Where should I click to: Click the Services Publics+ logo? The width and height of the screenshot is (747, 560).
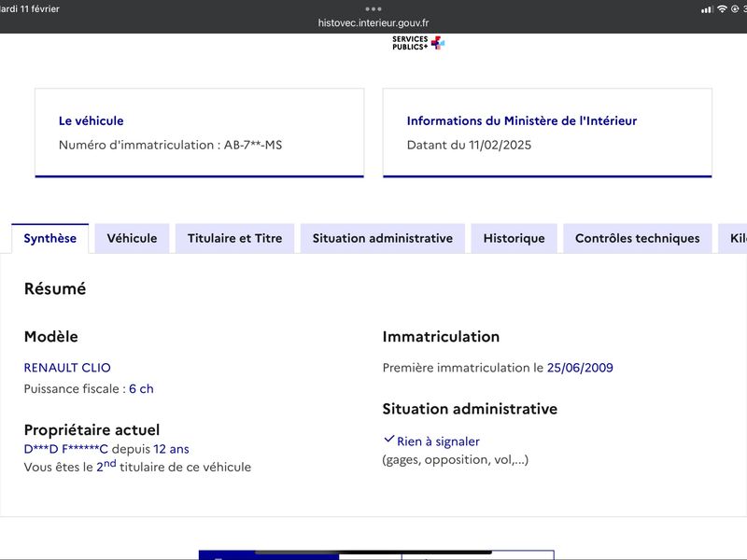pos(418,43)
